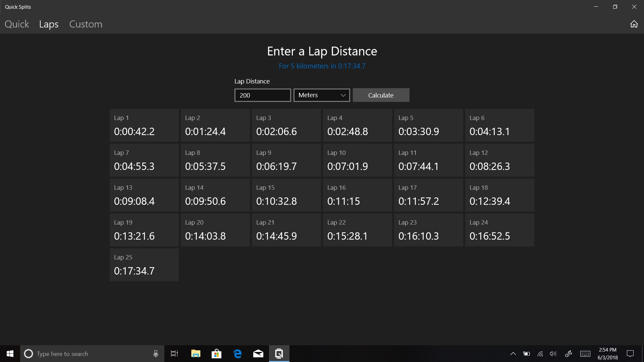Switch to the Custom tab
644x362 pixels.
coord(86,24)
